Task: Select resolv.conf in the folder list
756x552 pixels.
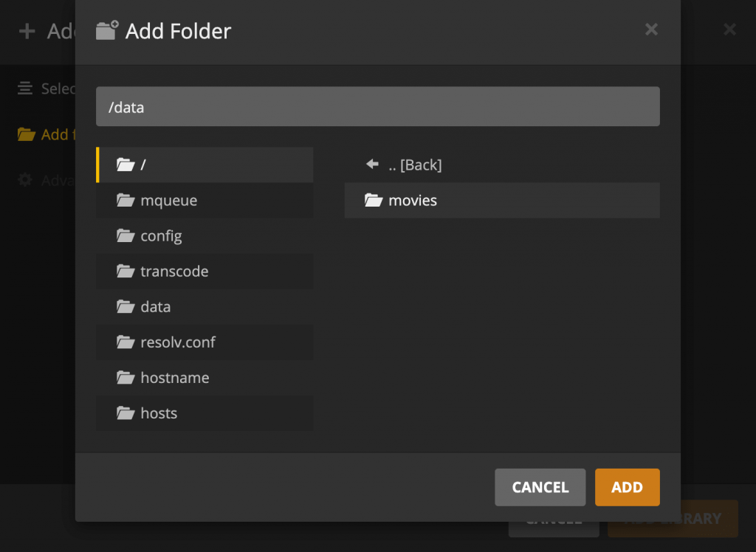Action: (178, 342)
